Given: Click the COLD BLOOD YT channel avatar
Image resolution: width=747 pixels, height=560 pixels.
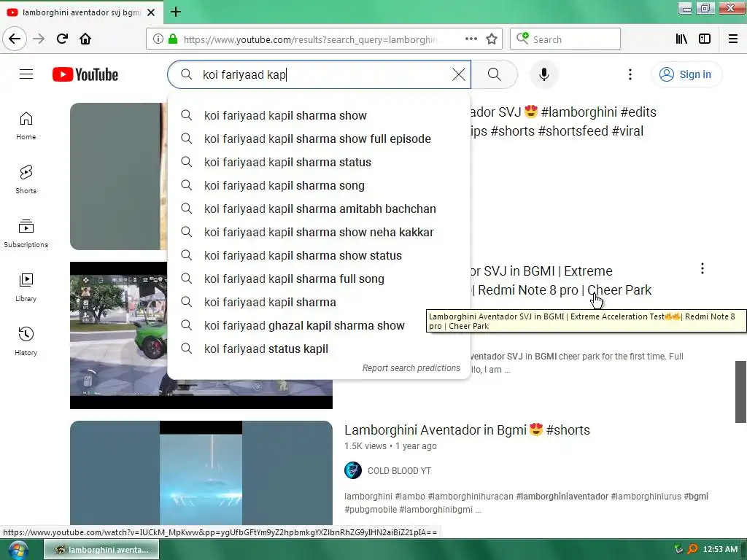Looking at the screenshot, I should click(x=353, y=470).
